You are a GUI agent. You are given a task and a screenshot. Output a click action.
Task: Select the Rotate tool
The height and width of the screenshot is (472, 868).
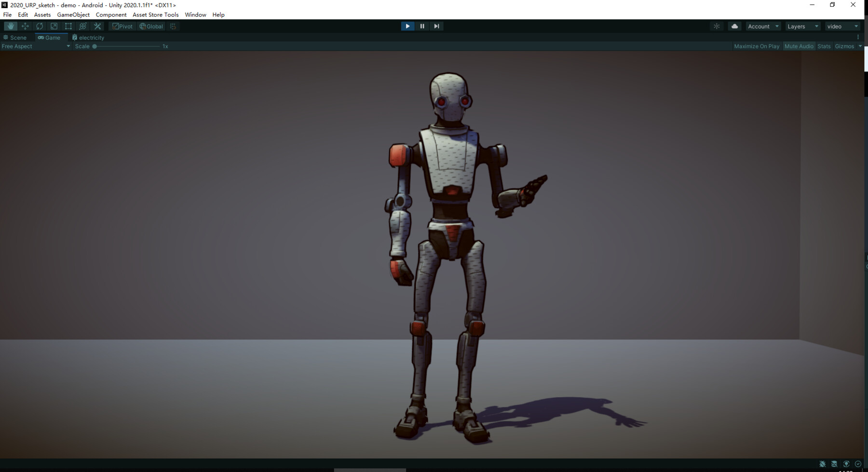(39, 26)
